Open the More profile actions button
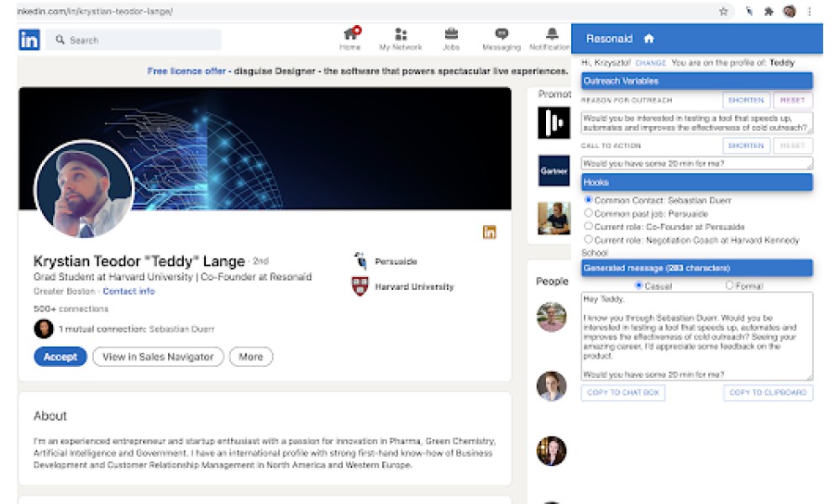Image resolution: width=840 pixels, height=504 pixels. click(x=250, y=357)
